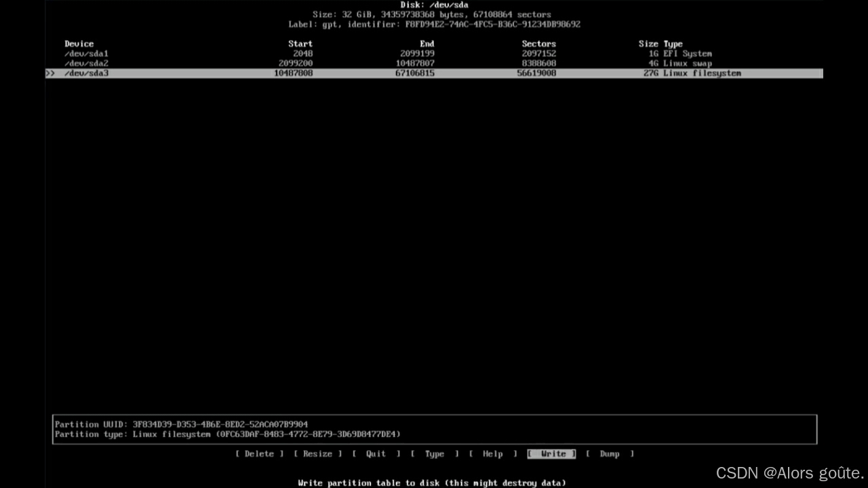Viewport: 868px width, 488px height.
Task: Select the /dev/sda2 Linux swap partition row
Action: point(86,63)
